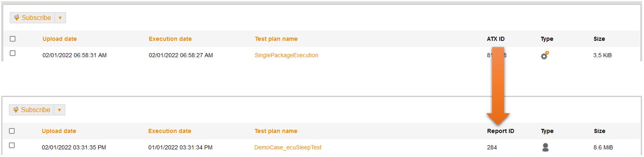
Task: Click Subscribe above the Report ID table
Action: pos(31,110)
